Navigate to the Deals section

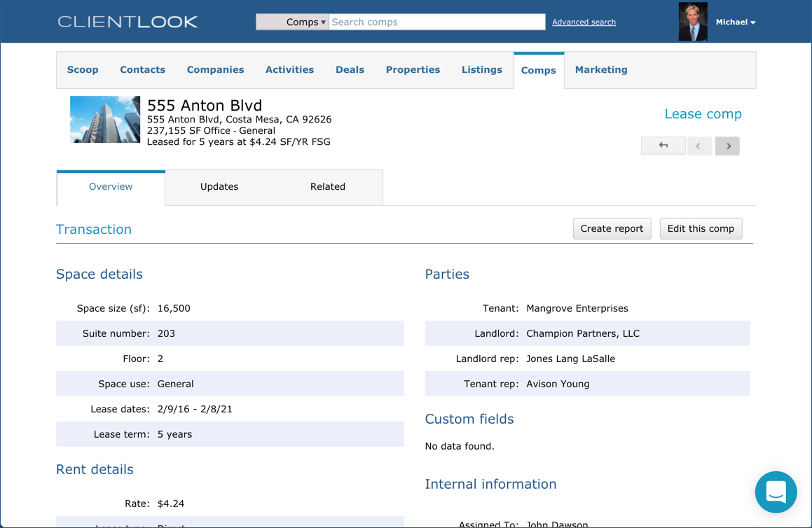coord(350,69)
